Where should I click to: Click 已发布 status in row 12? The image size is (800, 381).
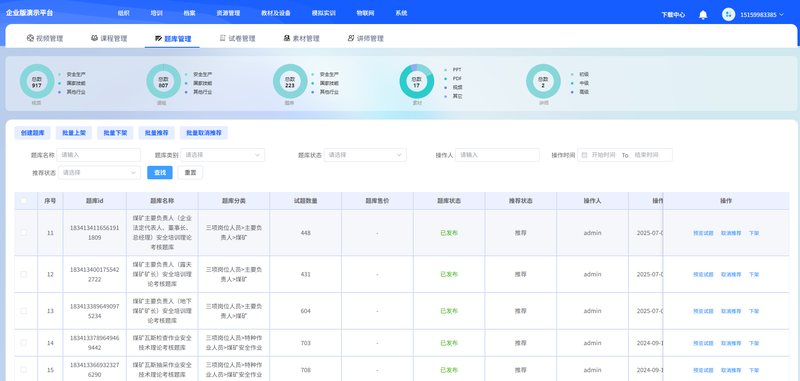pos(449,274)
